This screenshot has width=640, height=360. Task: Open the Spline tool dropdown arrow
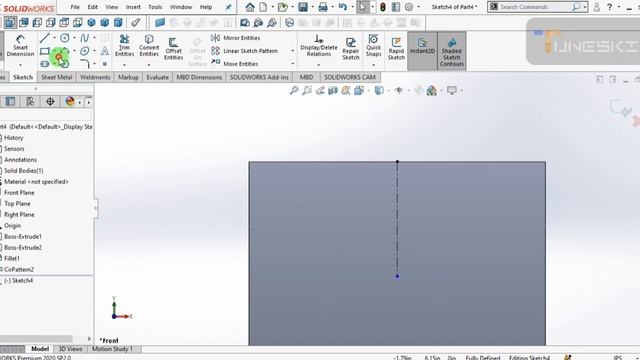pos(94,38)
